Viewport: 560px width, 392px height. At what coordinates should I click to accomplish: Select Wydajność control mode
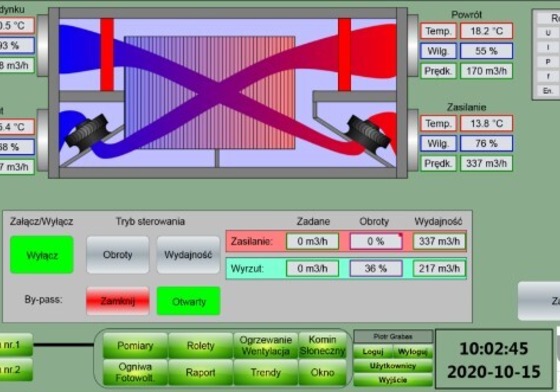point(188,255)
